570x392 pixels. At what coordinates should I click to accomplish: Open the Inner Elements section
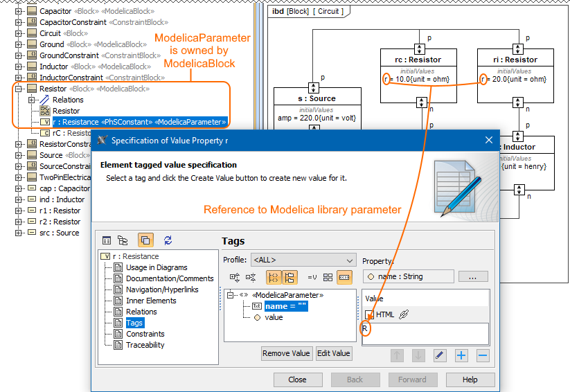tap(151, 301)
